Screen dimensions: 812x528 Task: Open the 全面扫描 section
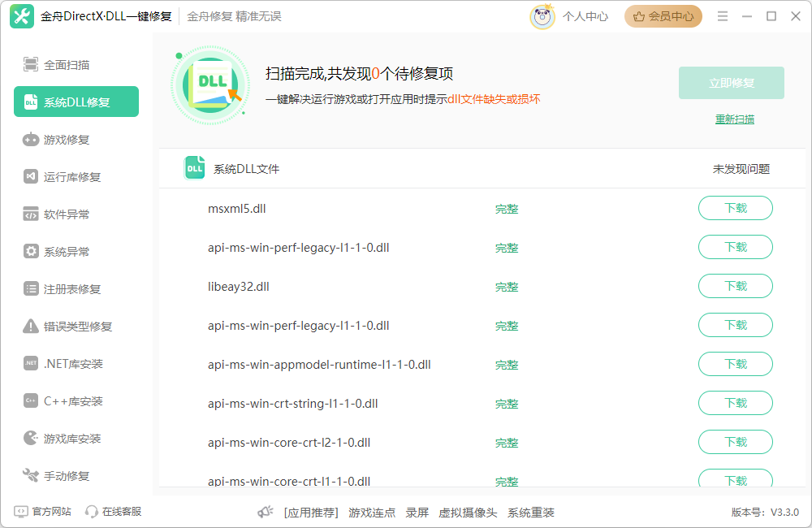(76, 65)
